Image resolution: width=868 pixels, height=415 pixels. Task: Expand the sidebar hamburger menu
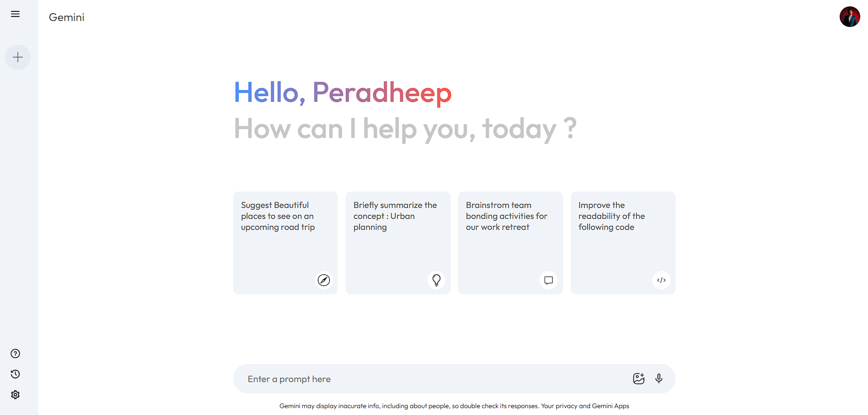15,14
